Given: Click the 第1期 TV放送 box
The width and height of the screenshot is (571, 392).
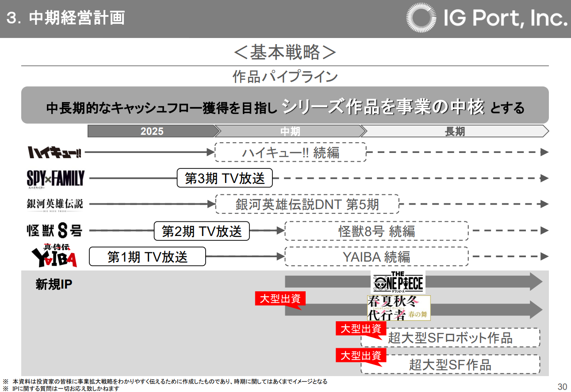Looking at the screenshot, I should tap(147, 257).
